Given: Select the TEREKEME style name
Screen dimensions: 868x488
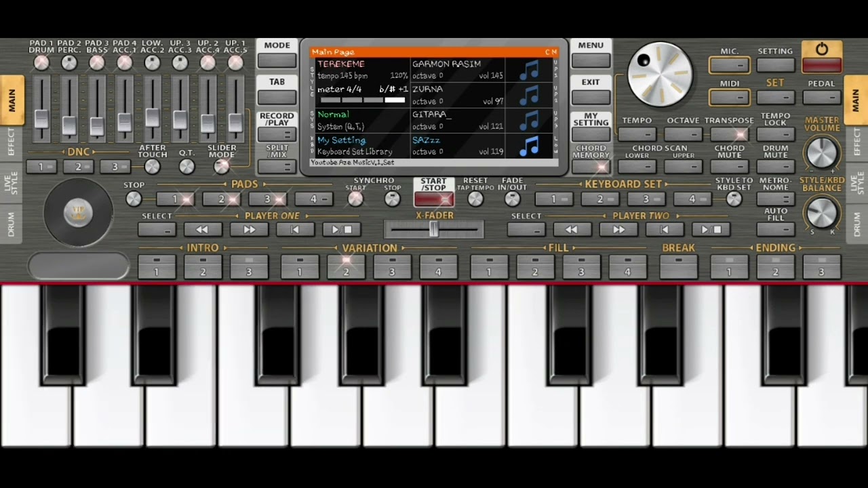Looking at the screenshot, I should pyautogui.click(x=341, y=64).
